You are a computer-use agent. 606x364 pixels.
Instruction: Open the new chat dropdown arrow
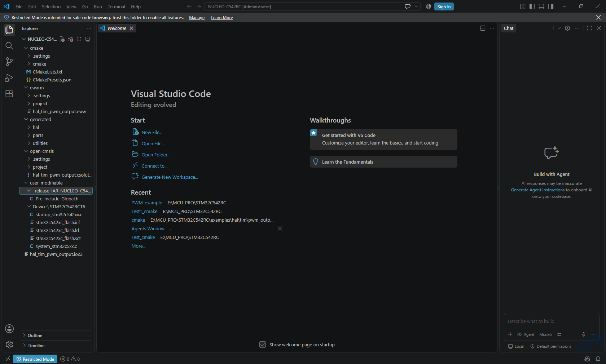click(559, 28)
